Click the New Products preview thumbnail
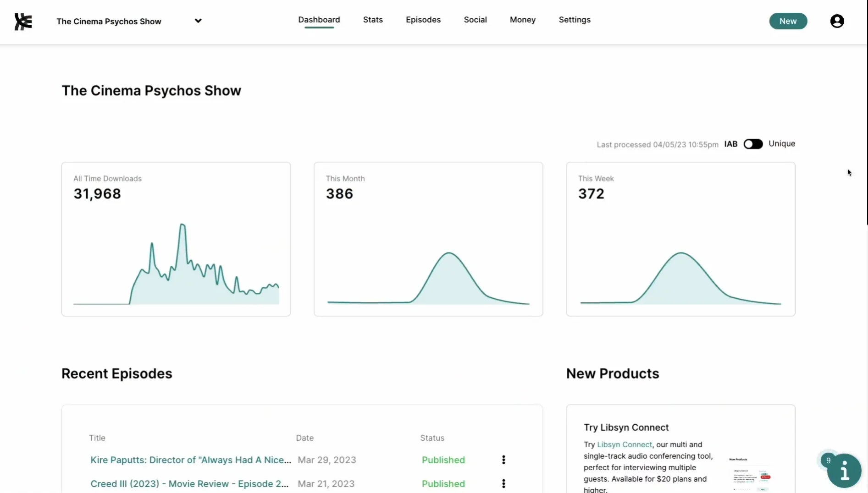Screen dimensions: 868x493 [750, 473]
